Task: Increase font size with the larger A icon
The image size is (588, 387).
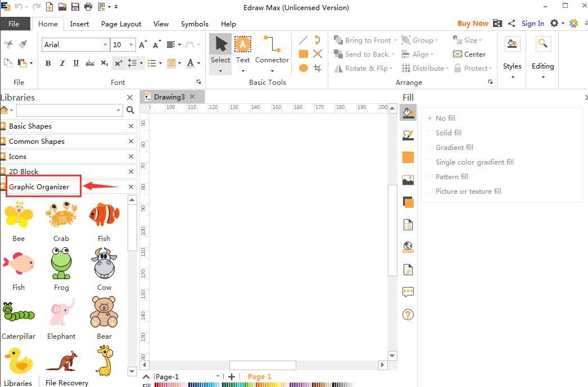Action: pyautogui.click(x=143, y=44)
